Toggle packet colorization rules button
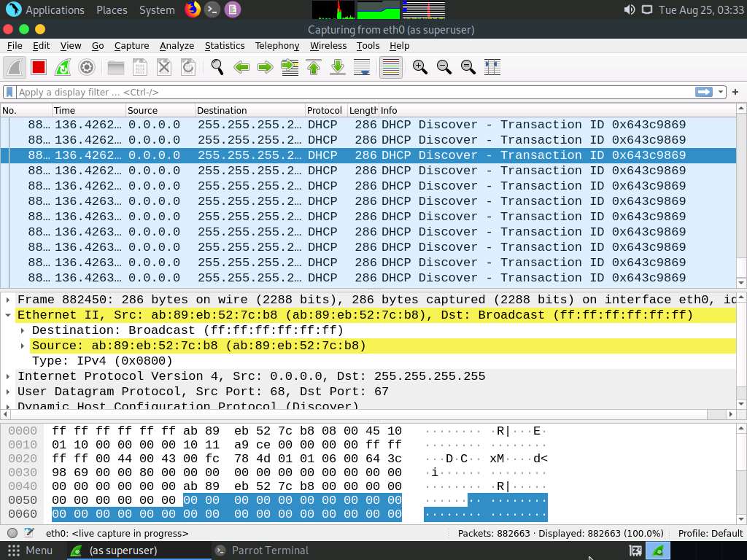The width and height of the screenshot is (747, 560). pos(391,67)
